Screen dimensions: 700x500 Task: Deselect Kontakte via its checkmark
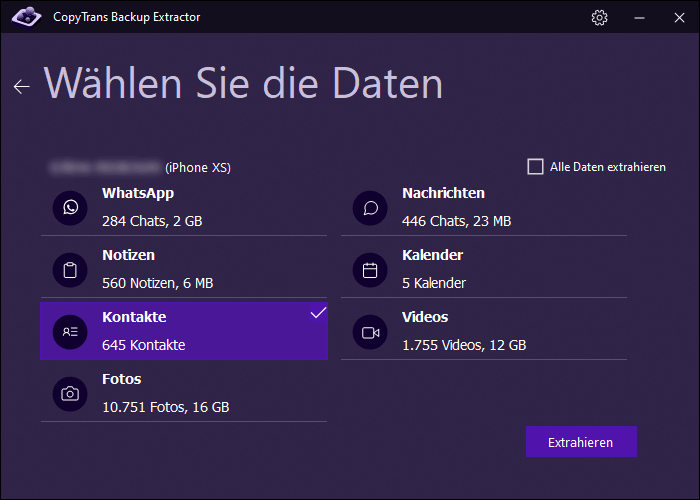[x=318, y=312]
